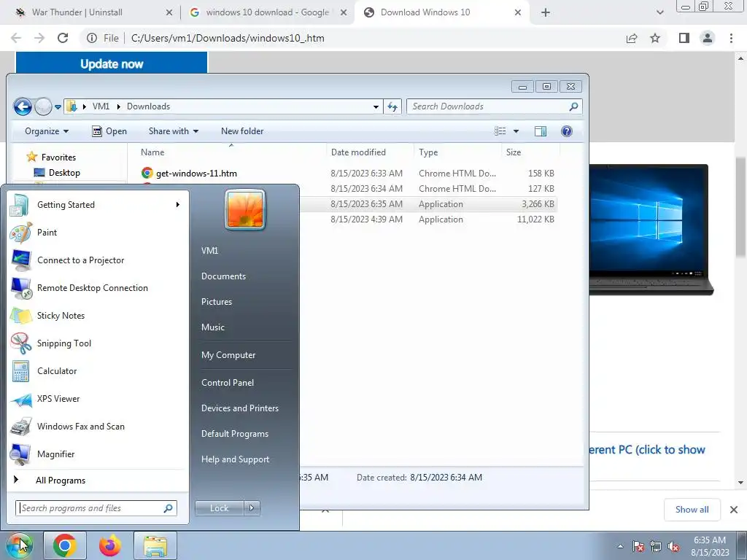Switch to Chrome in the taskbar
747x560 pixels.
coord(65,545)
